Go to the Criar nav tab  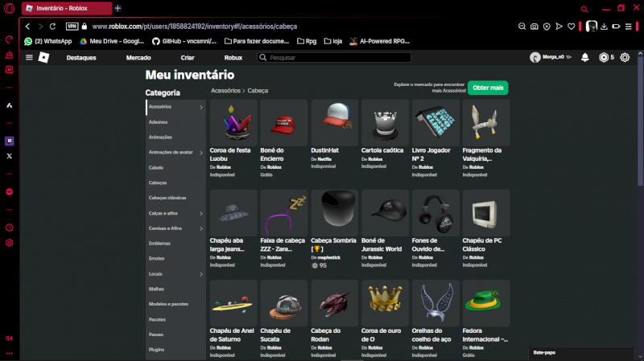[188, 57]
